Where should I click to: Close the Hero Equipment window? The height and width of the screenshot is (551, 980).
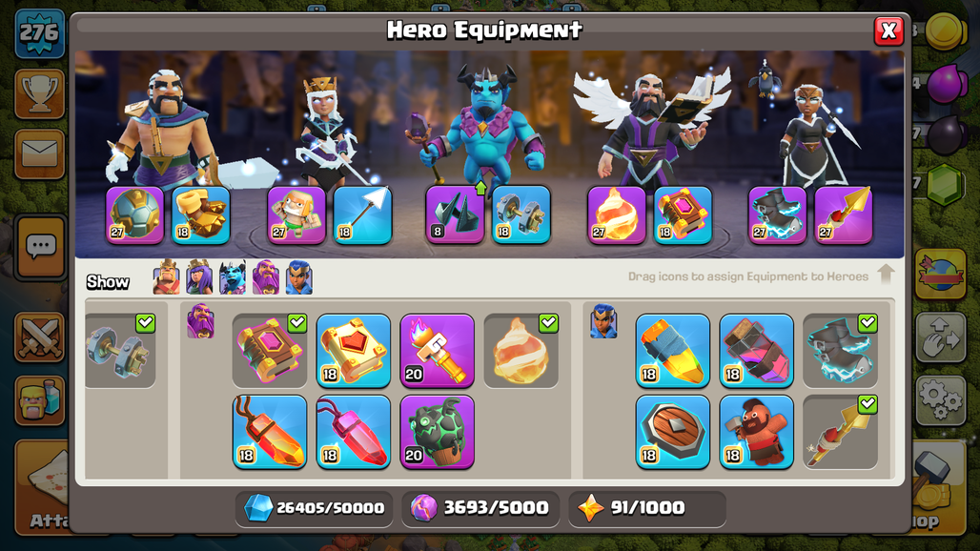(x=888, y=31)
